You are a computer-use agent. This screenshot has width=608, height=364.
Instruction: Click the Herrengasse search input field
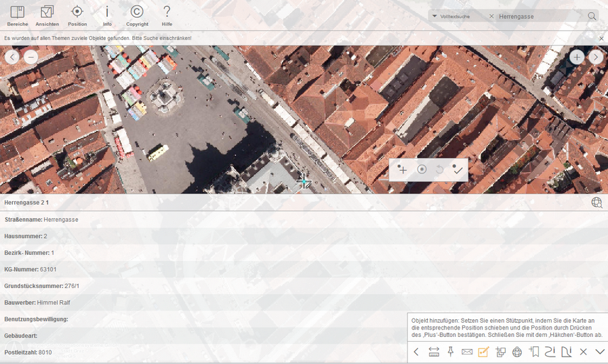[539, 16]
